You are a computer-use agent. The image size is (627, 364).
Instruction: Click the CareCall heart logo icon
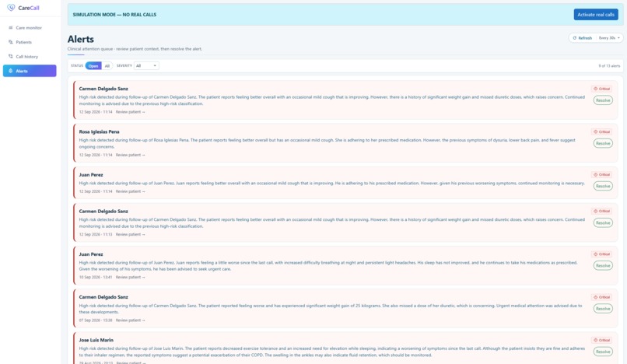coord(11,8)
